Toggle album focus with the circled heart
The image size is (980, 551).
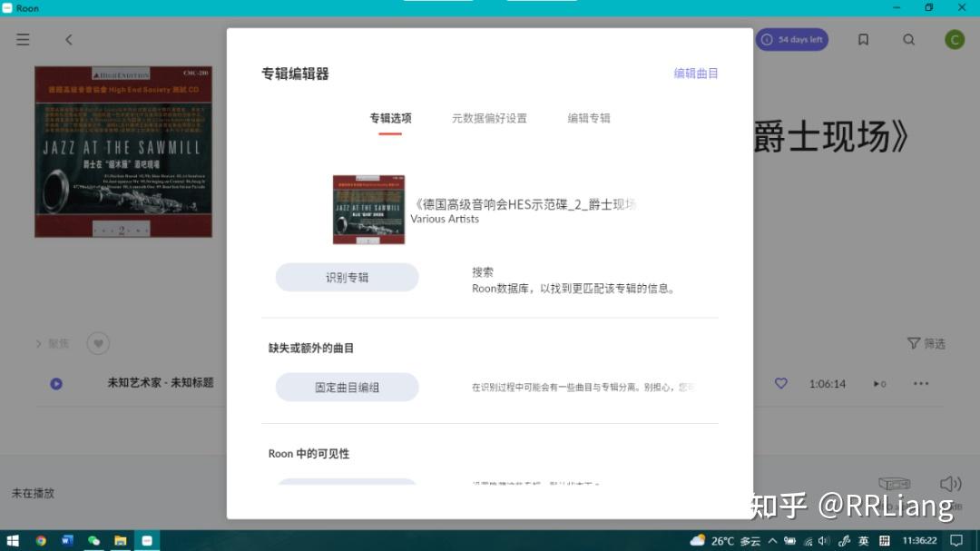[98, 343]
